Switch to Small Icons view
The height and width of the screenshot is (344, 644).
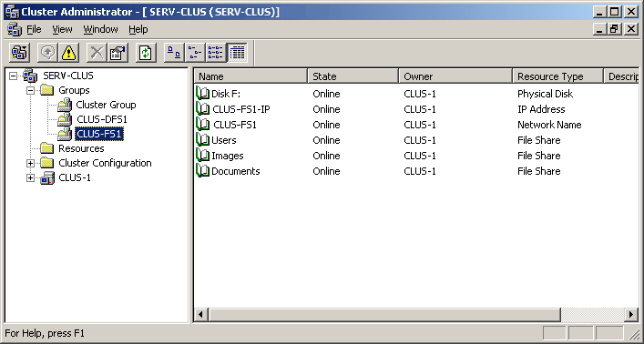tap(195, 53)
